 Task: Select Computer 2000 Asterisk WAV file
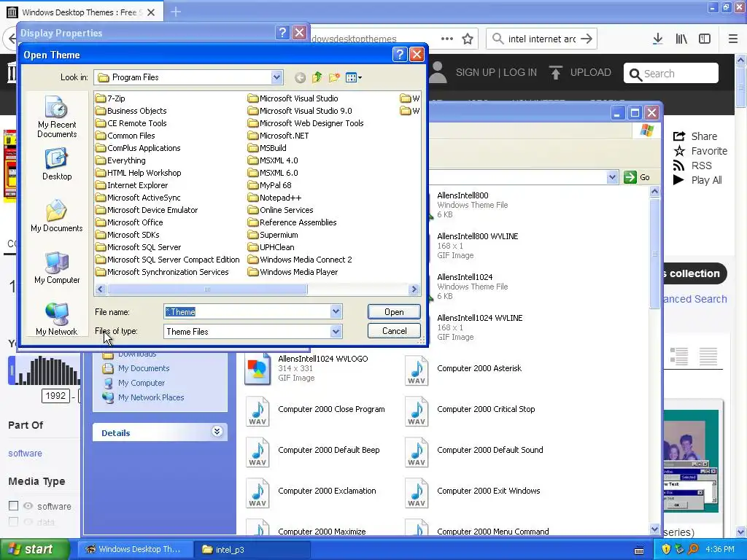click(x=463, y=368)
